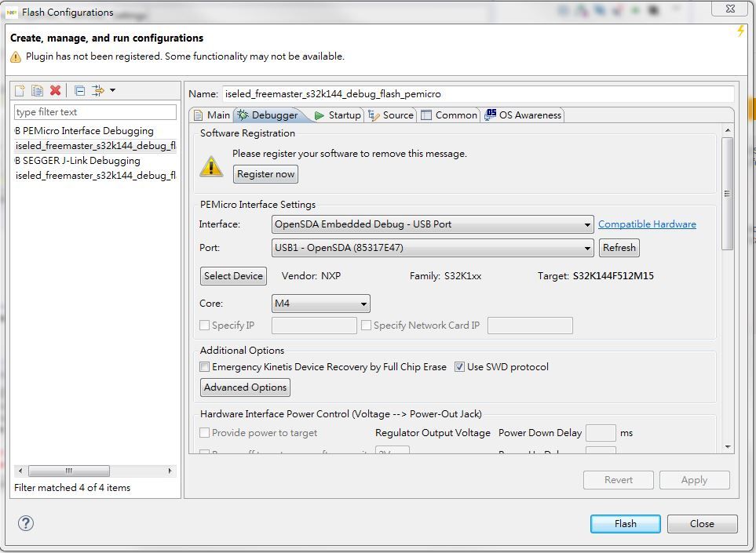The height and width of the screenshot is (553, 756).
Task: Open the Interface dropdown
Action: (x=433, y=224)
